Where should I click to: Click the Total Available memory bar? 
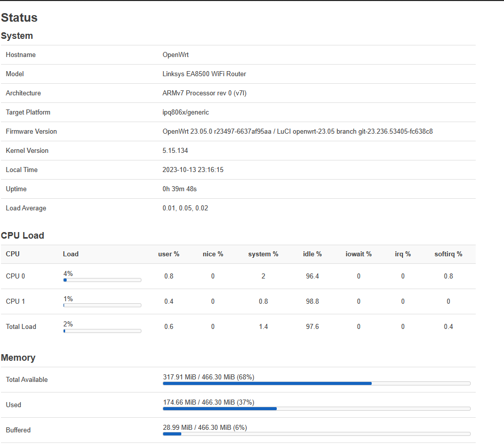317,383
